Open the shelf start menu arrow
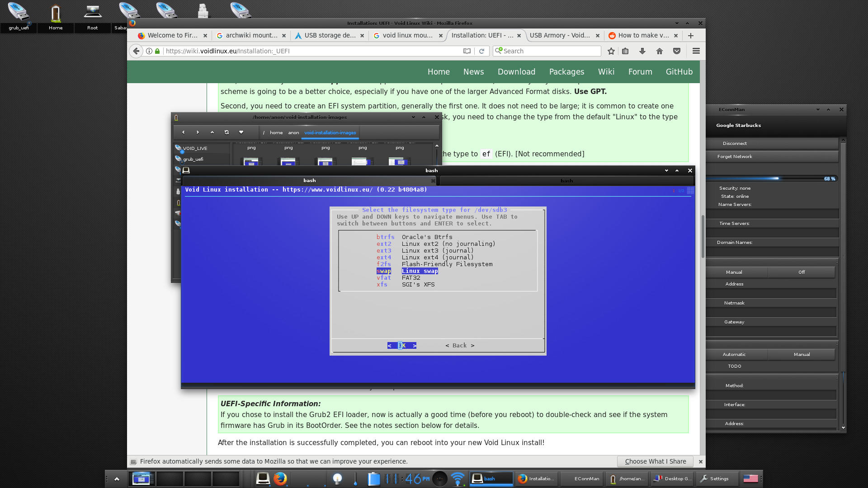Image resolution: width=868 pixels, height=488 pixels. (117, 479)
